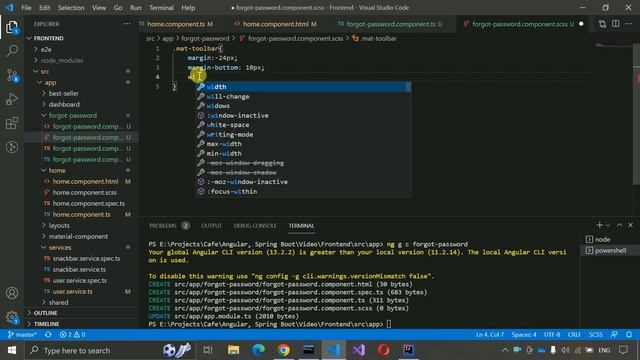Show the OUTPUT panel tab

[x=211, y=226]
